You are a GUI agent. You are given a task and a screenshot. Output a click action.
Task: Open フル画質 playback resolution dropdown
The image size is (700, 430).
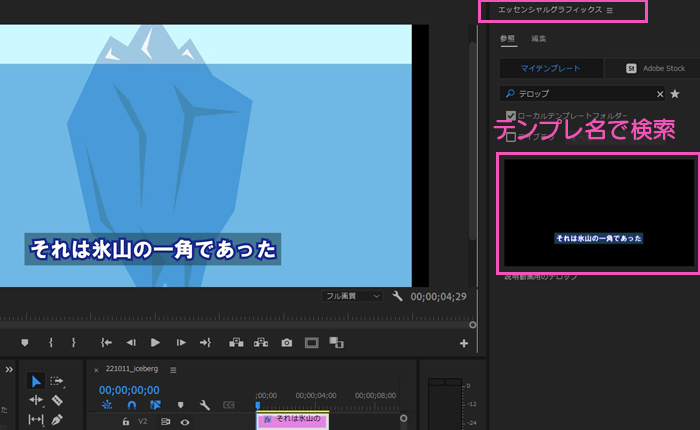point(353,297)
